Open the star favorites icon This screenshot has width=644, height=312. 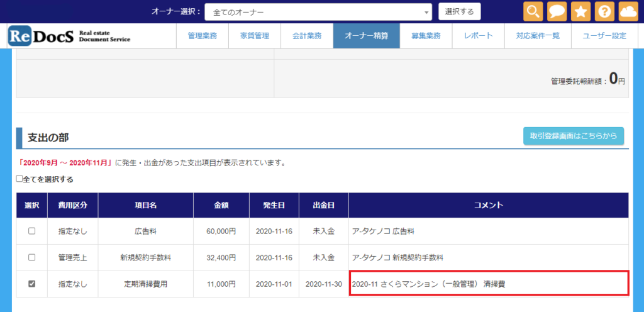(x=580, y=11)
